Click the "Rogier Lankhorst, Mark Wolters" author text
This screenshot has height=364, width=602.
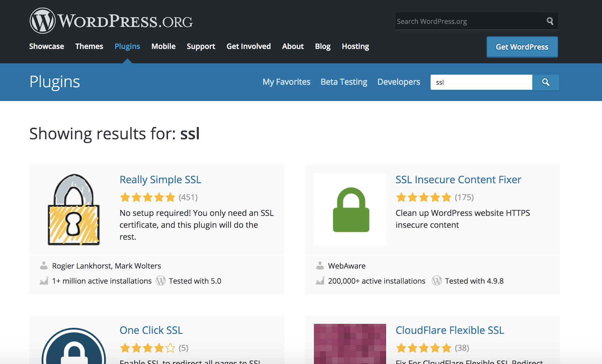(x=106, y=266)
